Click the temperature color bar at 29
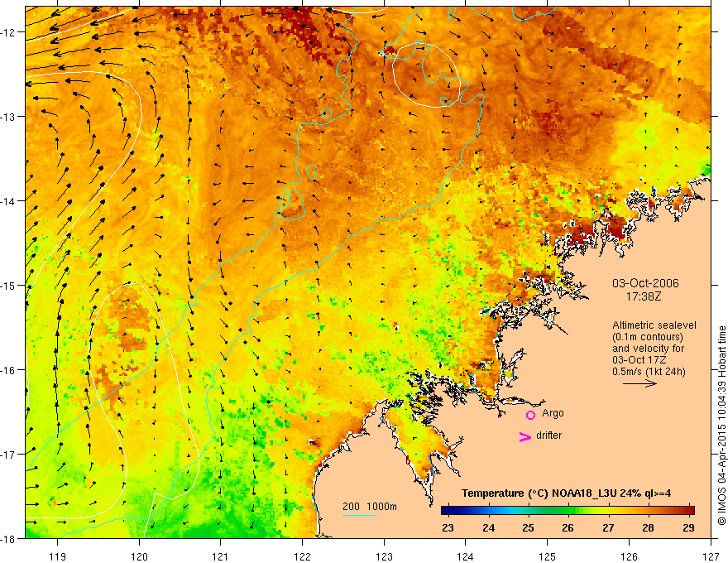 click(688, 511)
